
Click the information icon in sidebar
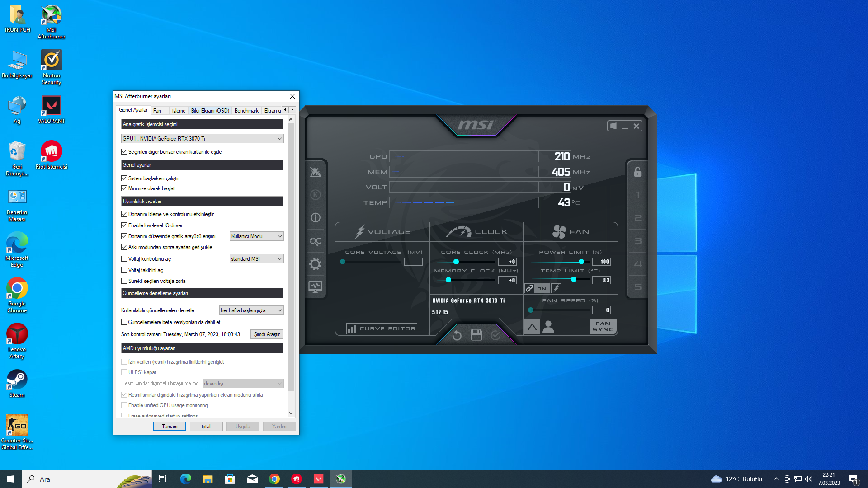point(315,218)
